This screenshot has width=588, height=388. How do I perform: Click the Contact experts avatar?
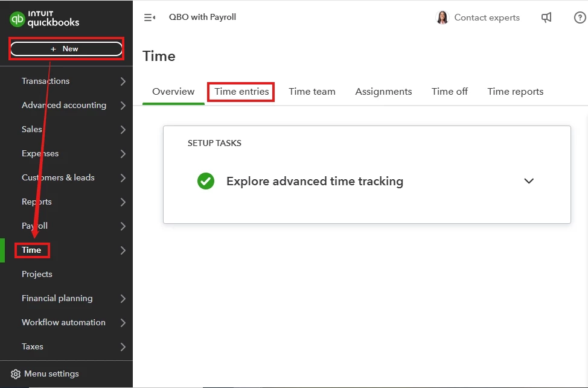[443, 17]
